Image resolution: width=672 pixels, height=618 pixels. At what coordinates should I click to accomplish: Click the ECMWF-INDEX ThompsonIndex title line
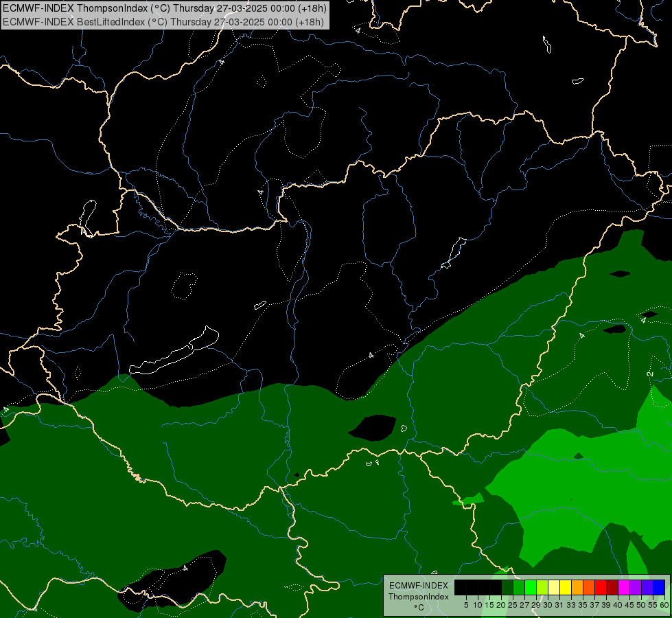click(x=165, y=8)
